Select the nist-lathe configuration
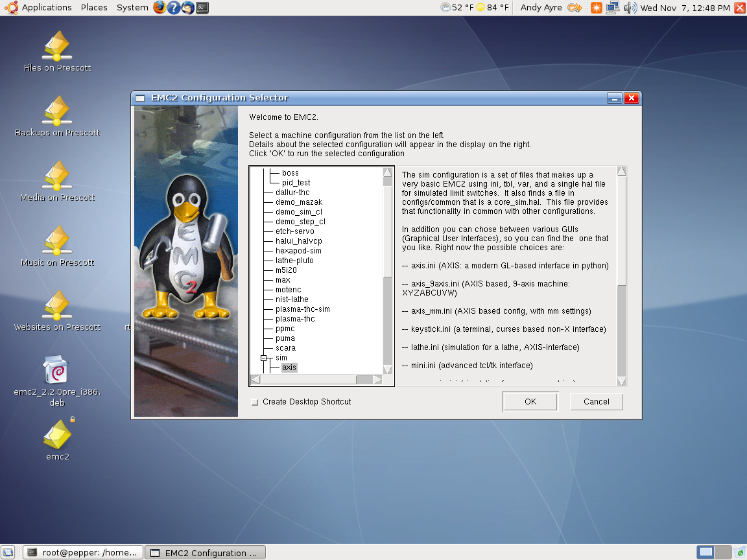Image resolution: width=747 pixels, height=560 pixels. (x=292, y=299)
